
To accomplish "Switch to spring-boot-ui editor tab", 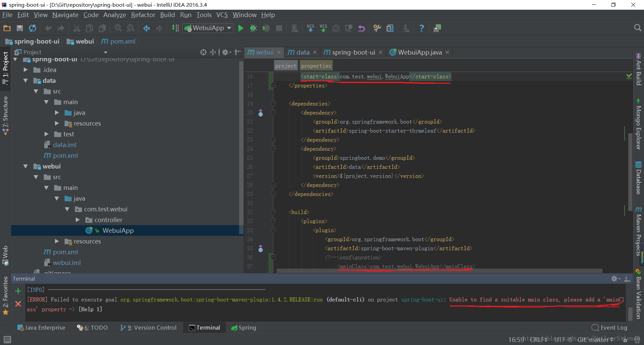I will click(x=353, y=52).
